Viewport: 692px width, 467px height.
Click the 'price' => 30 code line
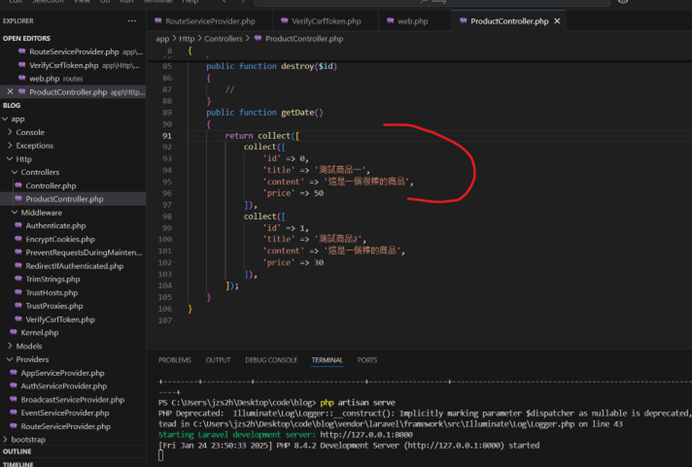coord(293,263)
